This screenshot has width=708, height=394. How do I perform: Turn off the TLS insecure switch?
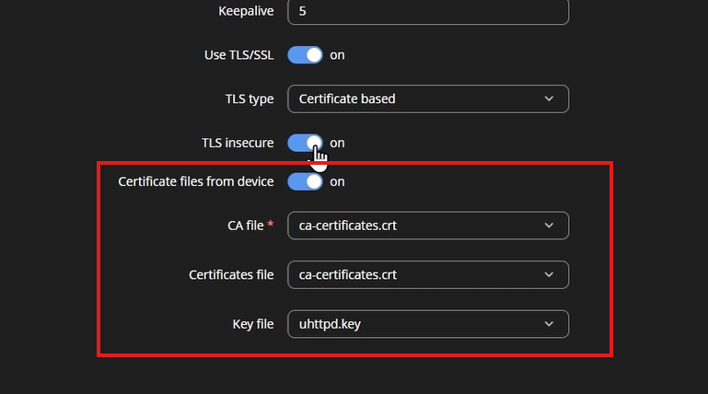305,143
